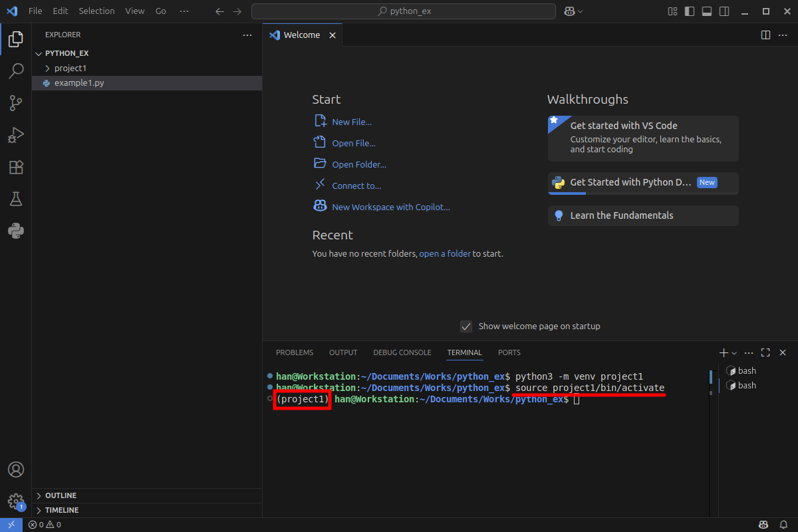This screenshot has height=532, width=798.
Task: Open the Testing flask view
Action: [x=16, y=199]
